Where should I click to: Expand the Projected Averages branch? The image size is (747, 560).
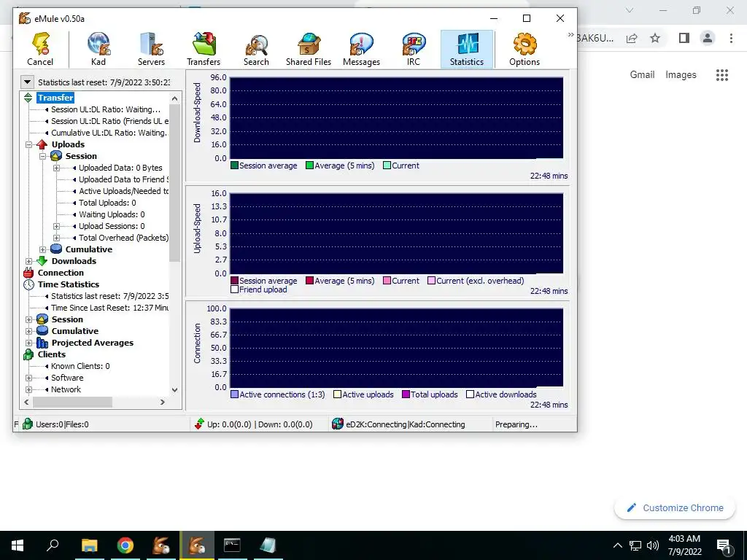tap(28, 343)
